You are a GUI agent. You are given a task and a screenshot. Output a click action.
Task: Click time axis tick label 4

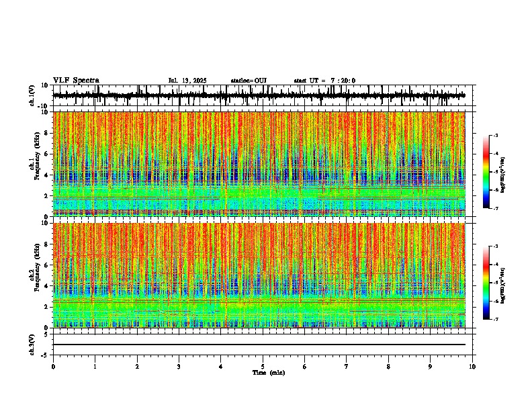(x=221, y=367)
